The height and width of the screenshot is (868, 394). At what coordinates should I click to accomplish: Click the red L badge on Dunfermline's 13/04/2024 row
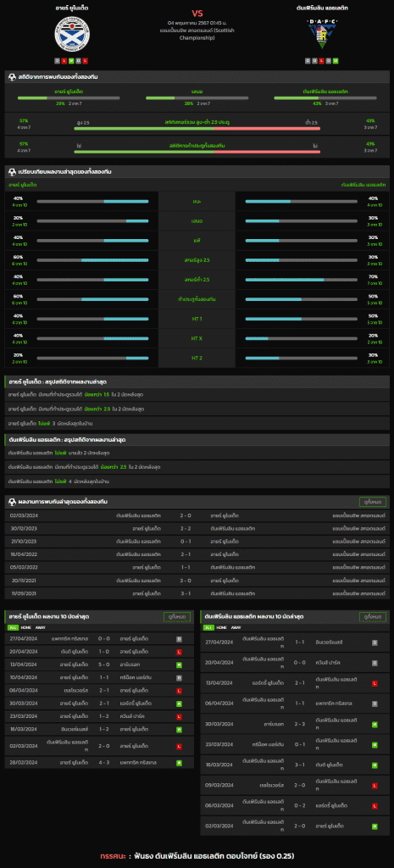(375, 684)
